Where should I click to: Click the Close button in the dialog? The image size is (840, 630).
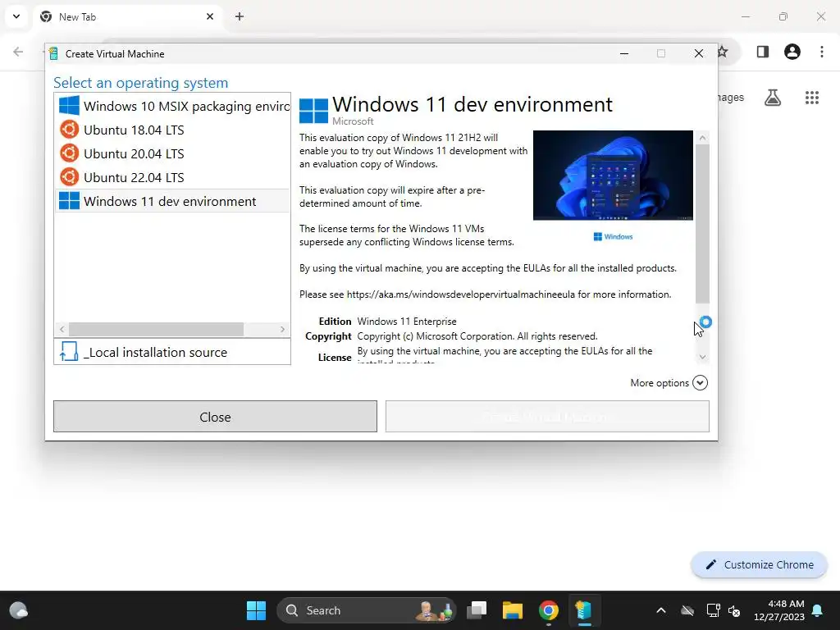pyautogui.click(x=216, y=416)
